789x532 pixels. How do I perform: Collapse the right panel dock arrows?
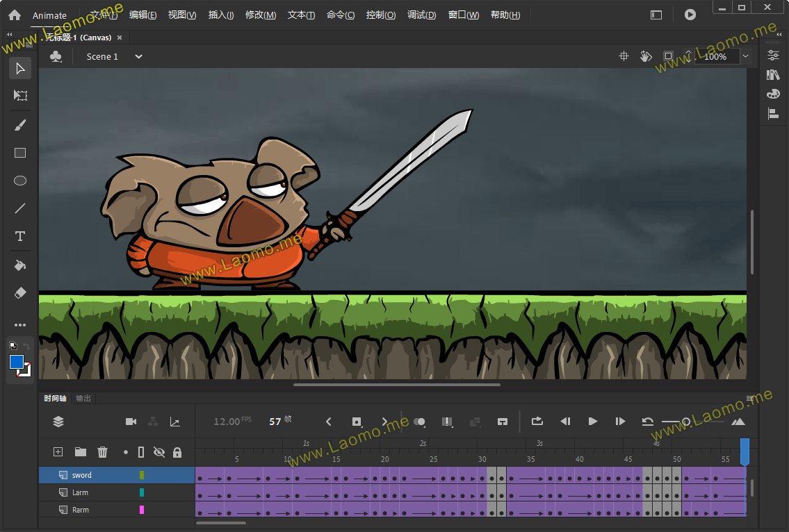coord(779,34)
